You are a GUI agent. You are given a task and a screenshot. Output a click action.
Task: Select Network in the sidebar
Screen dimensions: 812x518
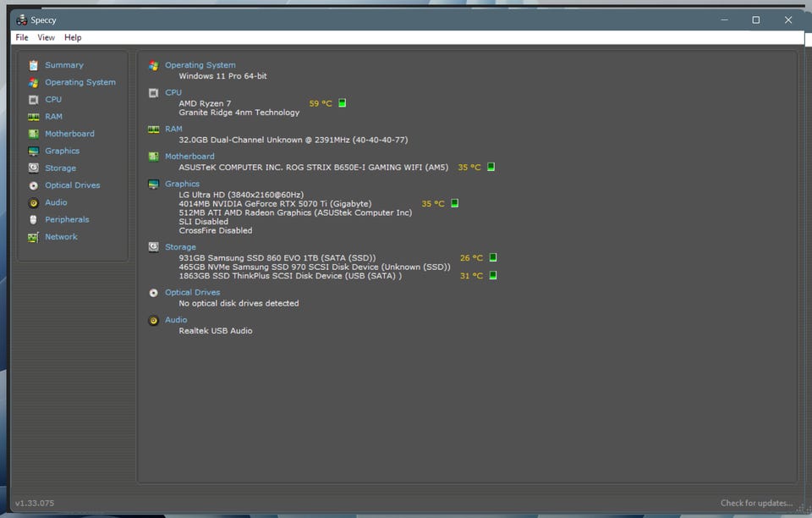(61, 236)
